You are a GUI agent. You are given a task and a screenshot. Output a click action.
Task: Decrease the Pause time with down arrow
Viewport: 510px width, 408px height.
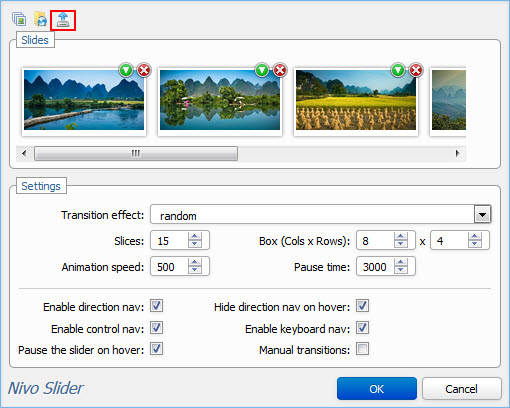pyautogui.click(x=401, y=270)
